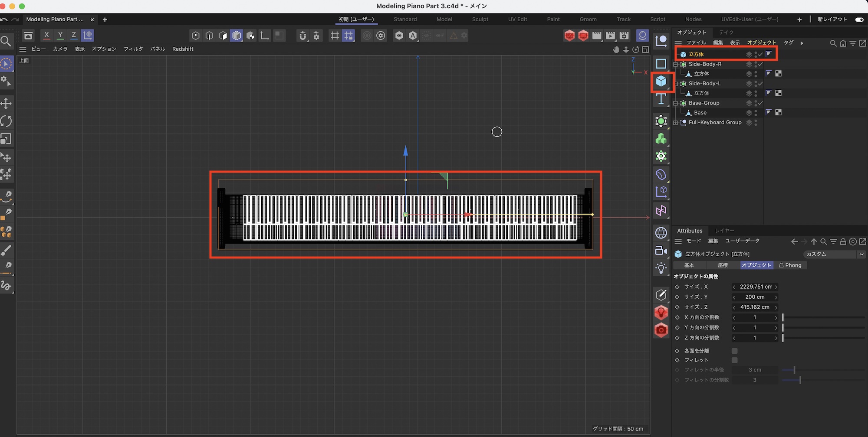Collapse the Side-Body-R tree node

coord(675,64)
